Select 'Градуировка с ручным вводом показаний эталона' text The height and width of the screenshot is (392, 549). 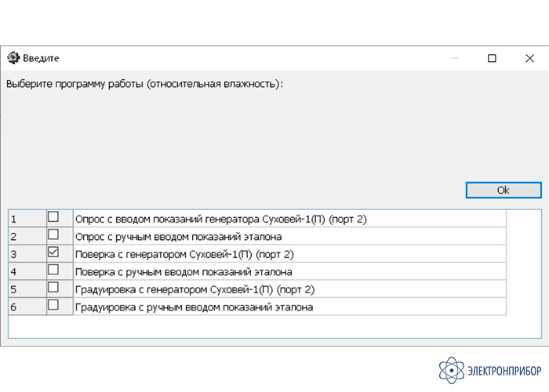point(194,307)
